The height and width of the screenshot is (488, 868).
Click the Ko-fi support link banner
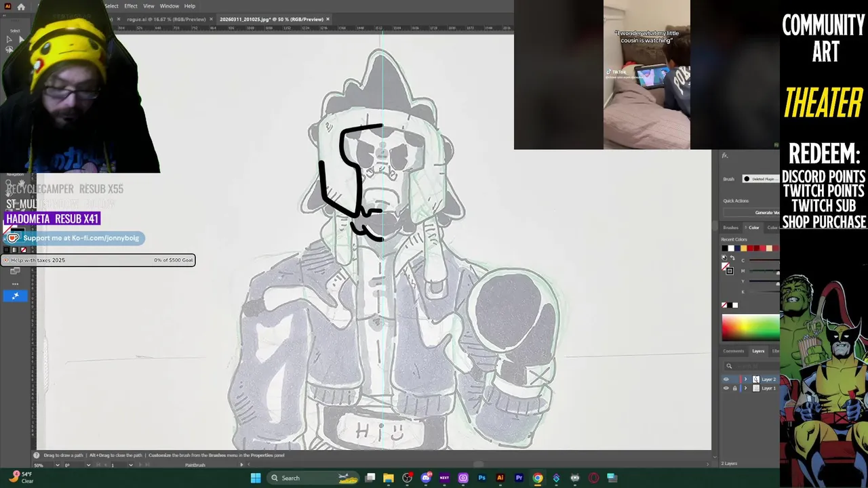[x=75, y=238]
